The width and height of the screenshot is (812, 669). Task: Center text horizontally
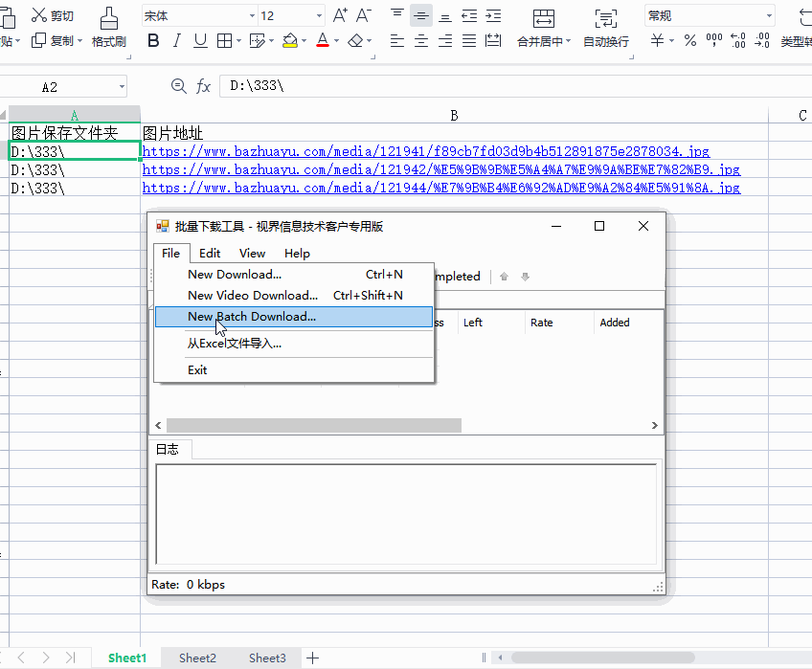tap(421, 40)
